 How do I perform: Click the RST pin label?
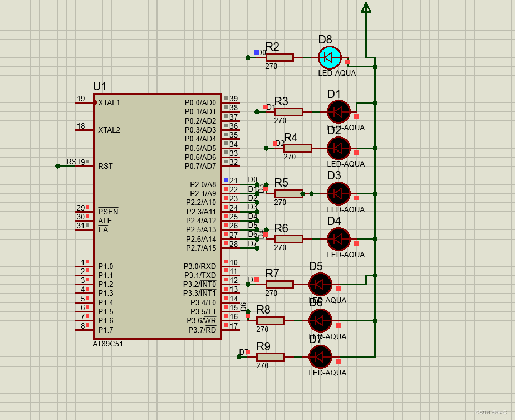[x=105, y=167]
